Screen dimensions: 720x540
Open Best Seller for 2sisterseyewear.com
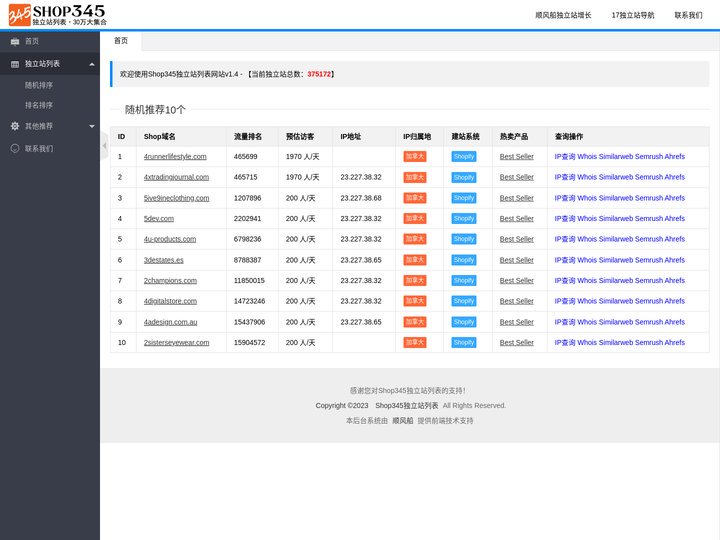[517, 343]
